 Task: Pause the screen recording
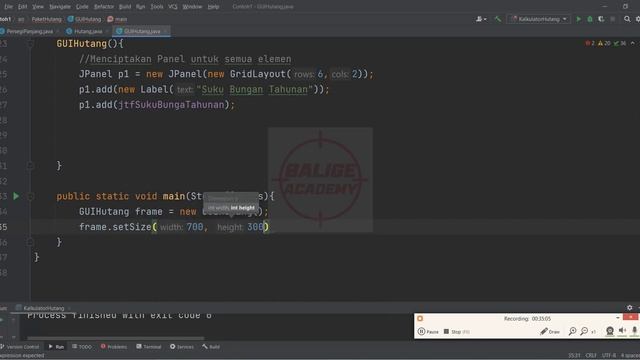(428, 332)
